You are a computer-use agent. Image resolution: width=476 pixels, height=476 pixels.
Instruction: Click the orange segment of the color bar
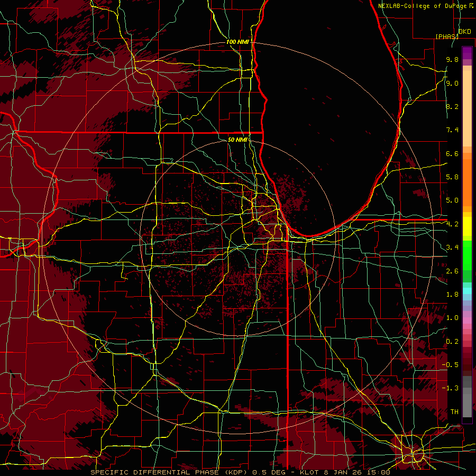tap(467, 183)
